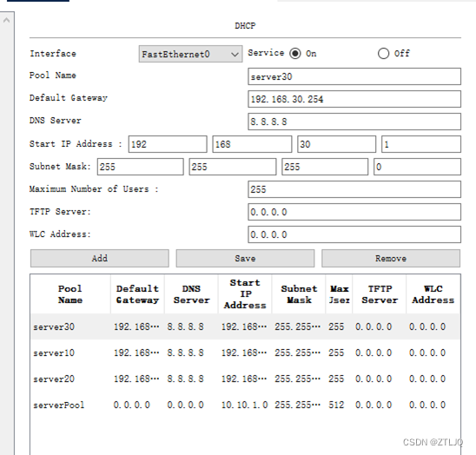
Task: Click the Start IP Address column header
Action: coord(245,294)
